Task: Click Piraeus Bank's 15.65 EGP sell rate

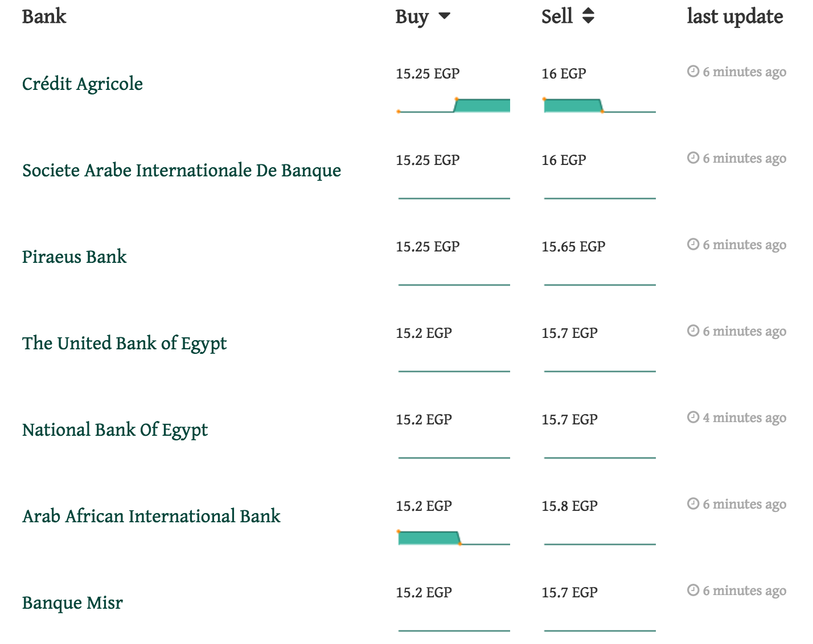Action: [573, 247]
